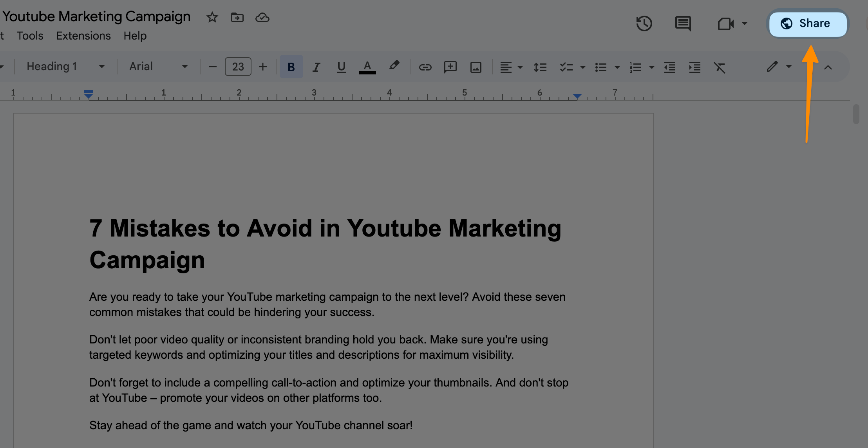Click the insert image icon

coord(476,67)
